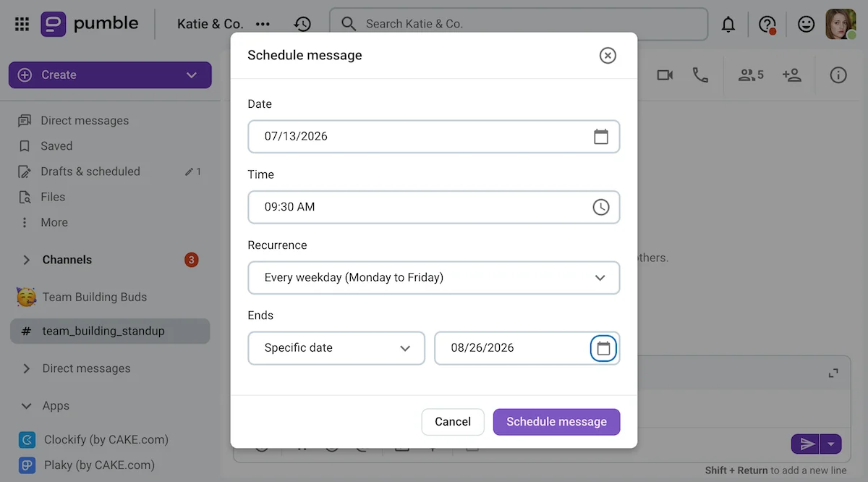View channel members count

pyautogui.click(x=751, y=75)
